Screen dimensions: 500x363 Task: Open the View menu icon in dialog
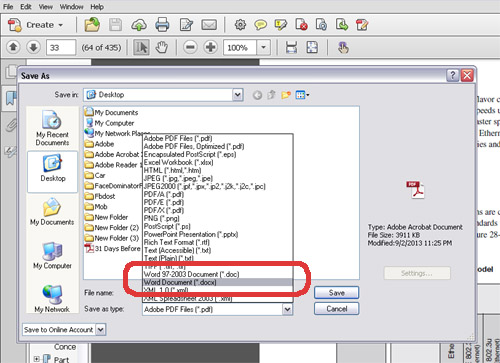302,95
